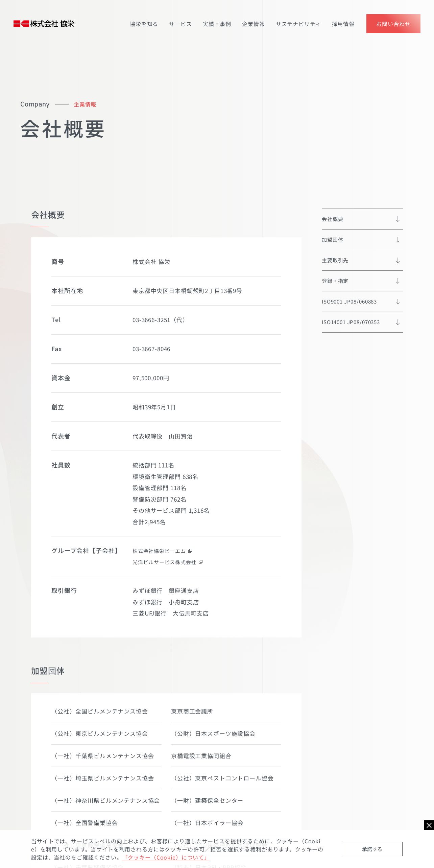Click the 株式会社 協栄 logo

click(44, 24)
